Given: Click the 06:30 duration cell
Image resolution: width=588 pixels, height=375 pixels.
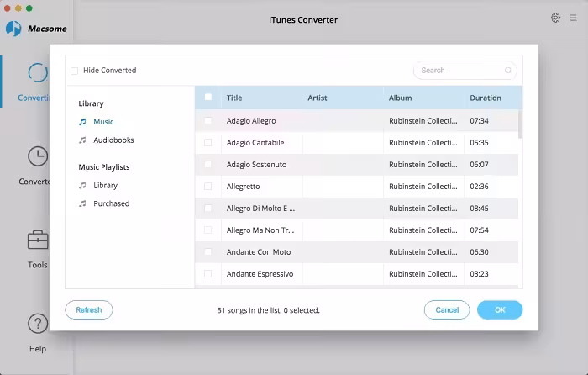Looking at the screenshot, I should point(480,252).
